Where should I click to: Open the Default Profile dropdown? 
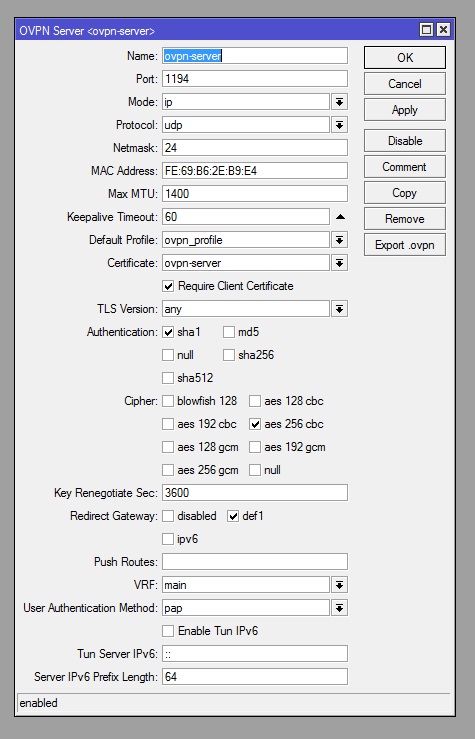point(339,240)
